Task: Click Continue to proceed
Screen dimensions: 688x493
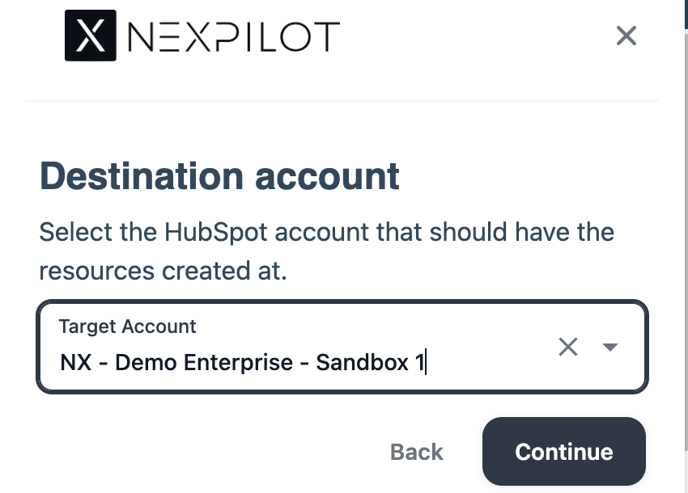Action: [x=564, y=452]
